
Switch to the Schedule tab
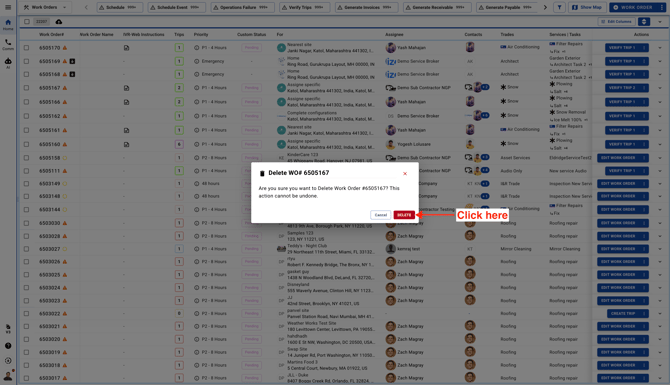coord(120,7)
